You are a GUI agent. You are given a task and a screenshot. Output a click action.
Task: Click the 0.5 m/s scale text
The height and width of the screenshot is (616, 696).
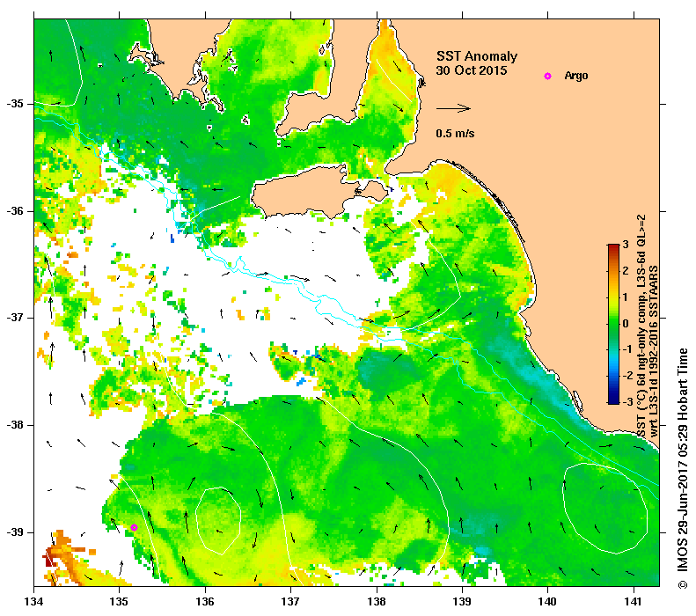[455, 134]
